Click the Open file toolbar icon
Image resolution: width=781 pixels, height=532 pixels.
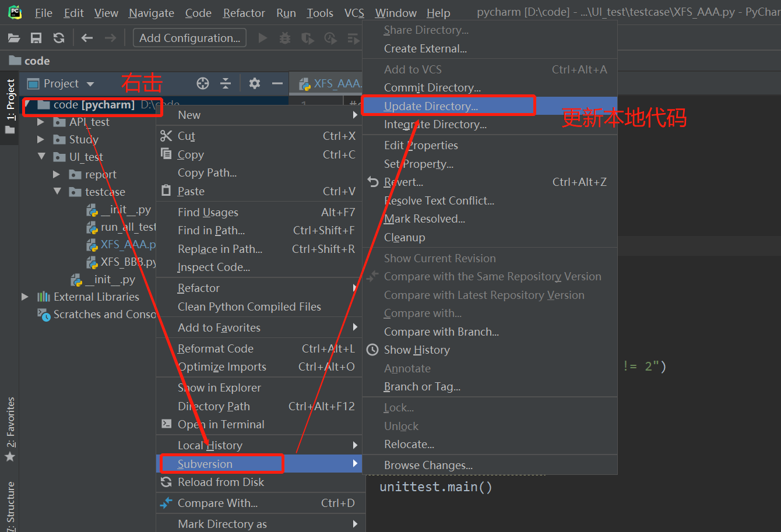pos(14,37)
